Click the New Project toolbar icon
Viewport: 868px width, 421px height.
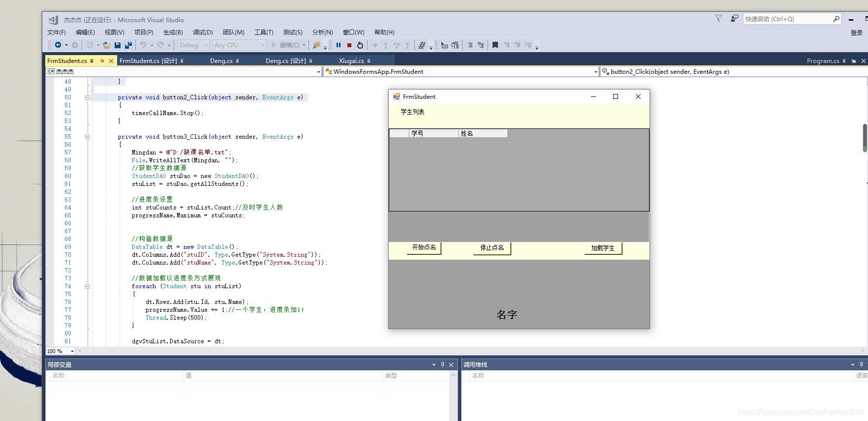[90, 45]
